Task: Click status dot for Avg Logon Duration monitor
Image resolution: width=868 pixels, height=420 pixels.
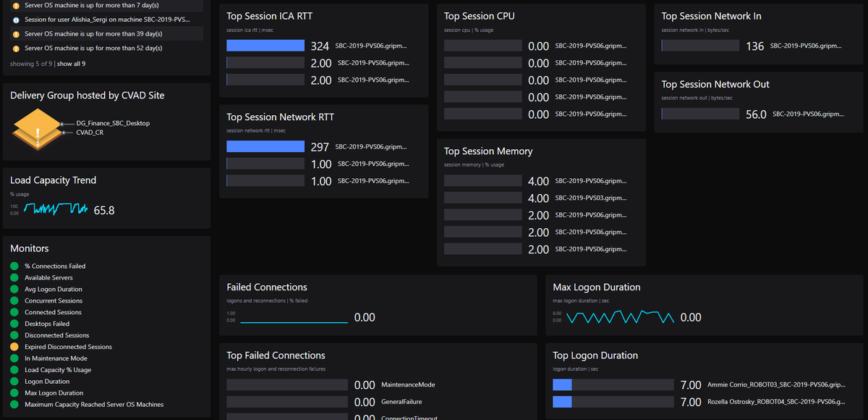Action: click(x=14, y=289)
